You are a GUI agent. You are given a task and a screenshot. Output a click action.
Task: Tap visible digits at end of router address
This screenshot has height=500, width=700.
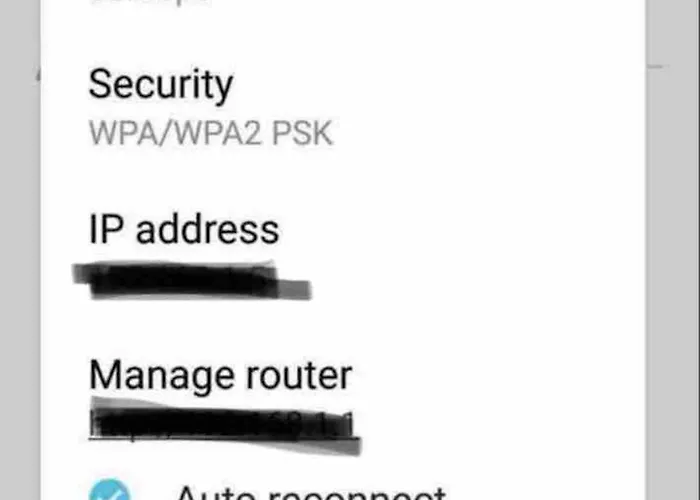(328, 423)
